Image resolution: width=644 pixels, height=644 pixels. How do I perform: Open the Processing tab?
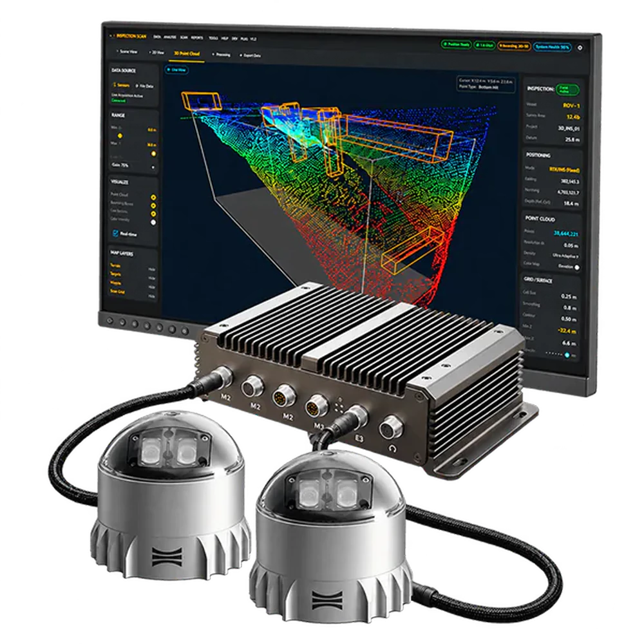point(222,55)
